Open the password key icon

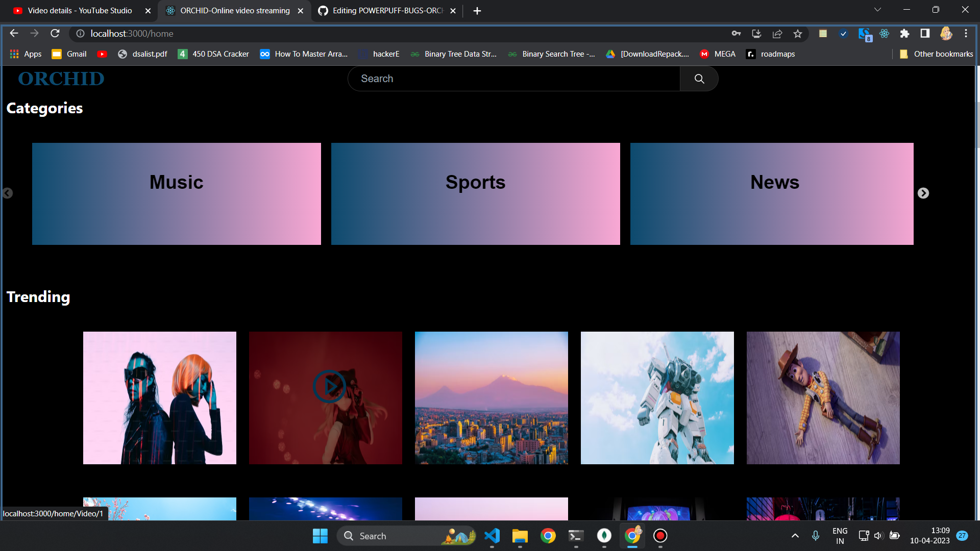[x=736, y=34]
